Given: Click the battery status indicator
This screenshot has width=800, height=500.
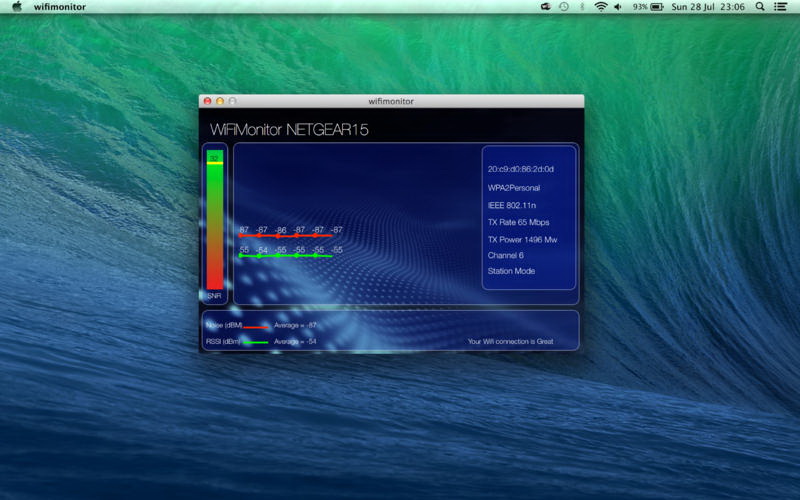Looking at the screenshot, I should [656, 7].
